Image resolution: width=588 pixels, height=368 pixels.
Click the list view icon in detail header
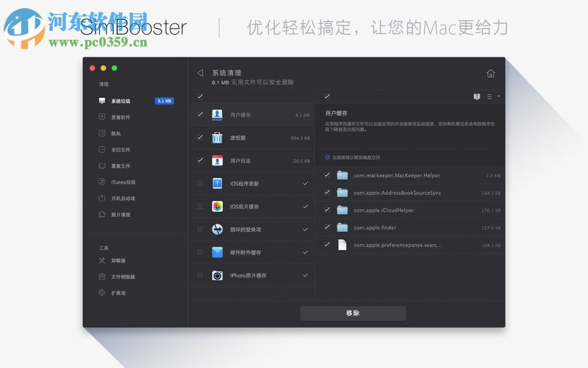pos(490,97)
